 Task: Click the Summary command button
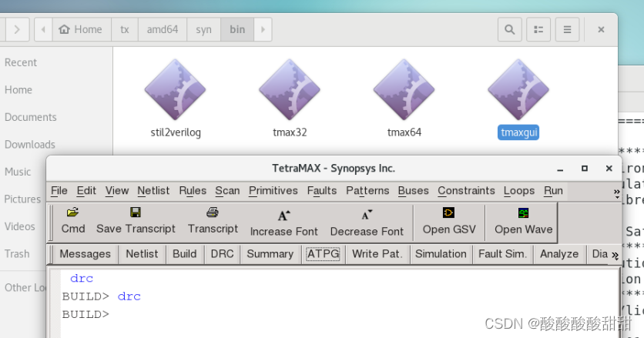pos(270,254)
